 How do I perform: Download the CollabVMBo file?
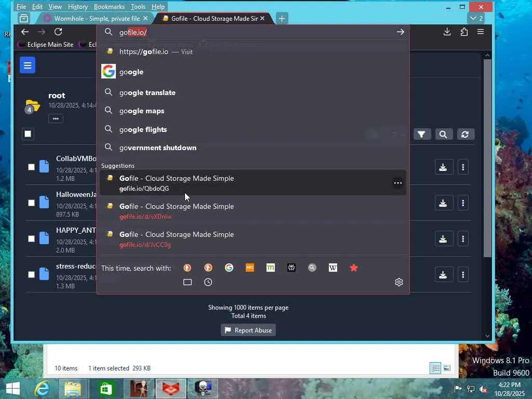coord(444,167)
